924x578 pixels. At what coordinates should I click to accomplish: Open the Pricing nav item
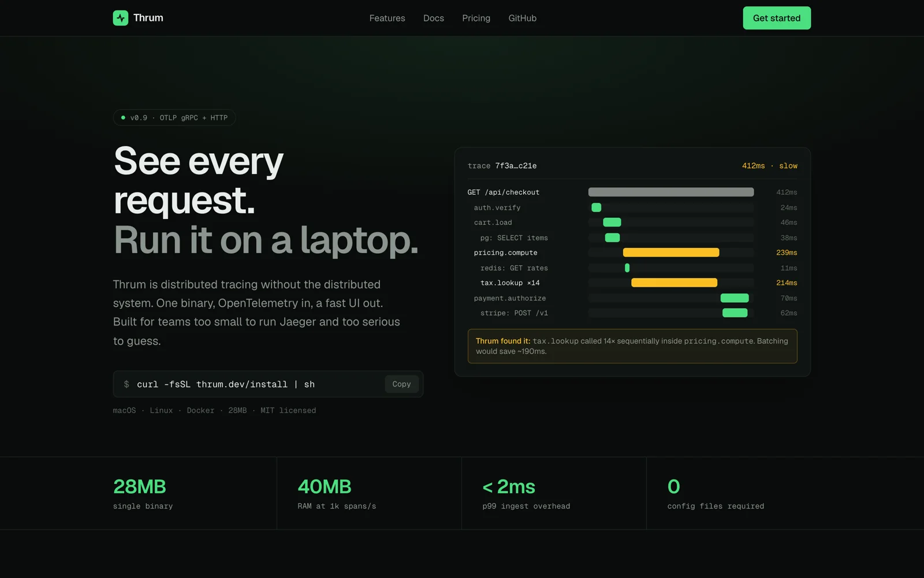point(476,18)
